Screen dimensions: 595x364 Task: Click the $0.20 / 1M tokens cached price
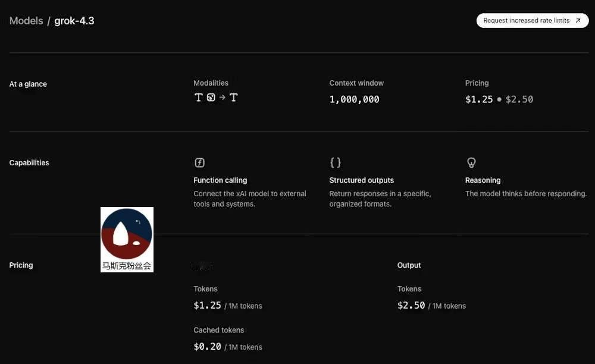point(228,347)
